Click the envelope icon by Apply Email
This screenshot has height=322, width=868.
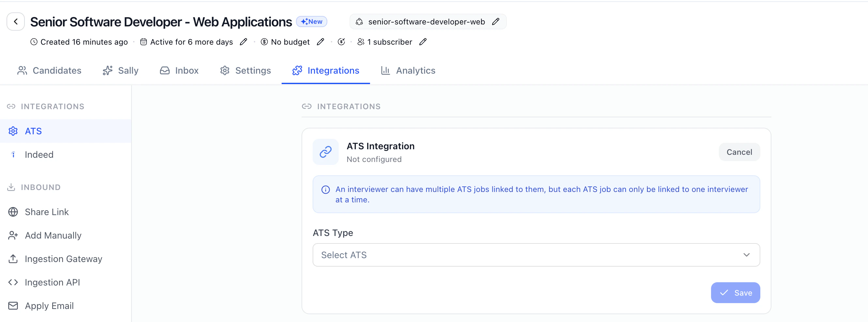point(13,306)
